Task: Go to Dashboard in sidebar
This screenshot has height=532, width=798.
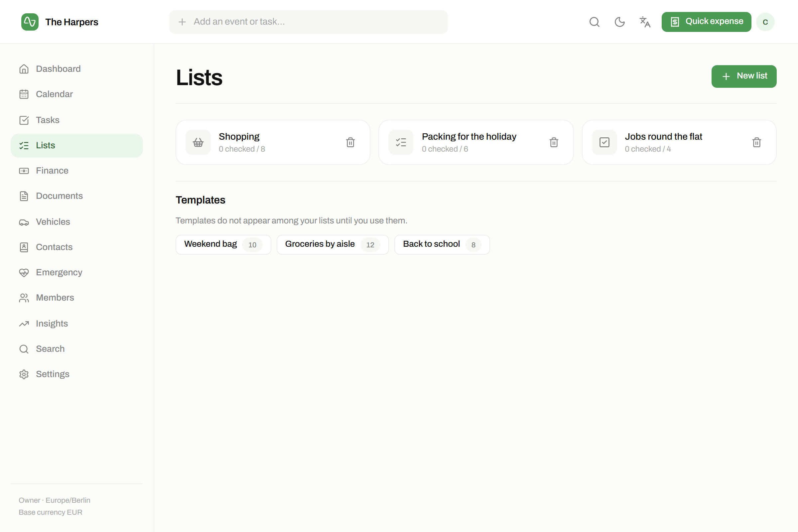Action: (x=77, y=69)
